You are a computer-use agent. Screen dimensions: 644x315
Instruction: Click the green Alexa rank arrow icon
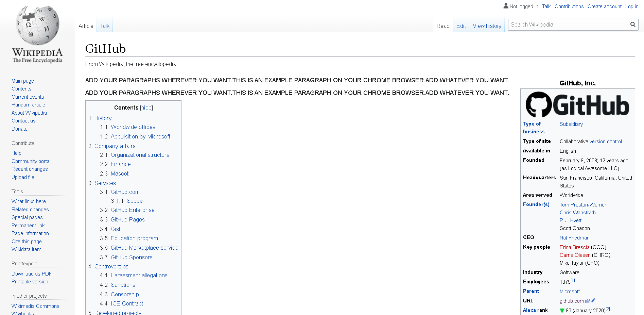tap(562, 311)
